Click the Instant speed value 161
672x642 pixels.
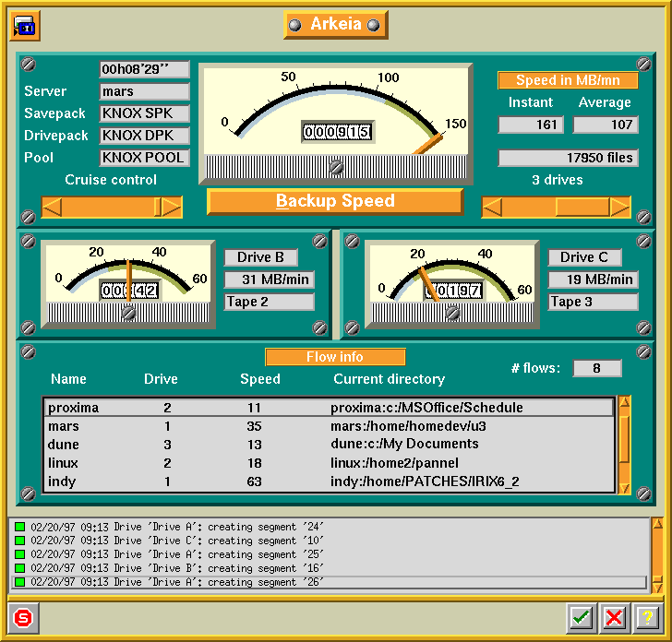click(x=531, y=125)
